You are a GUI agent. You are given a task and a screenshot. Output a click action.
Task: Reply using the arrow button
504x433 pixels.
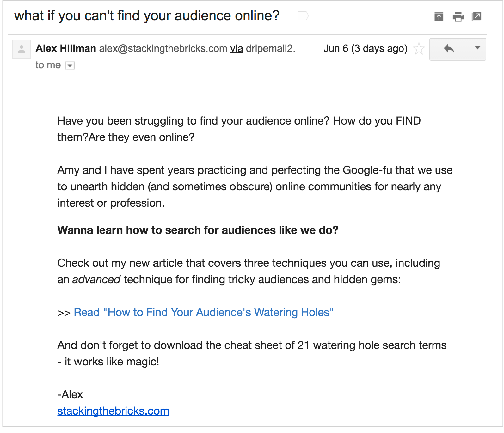pos(449,49)
